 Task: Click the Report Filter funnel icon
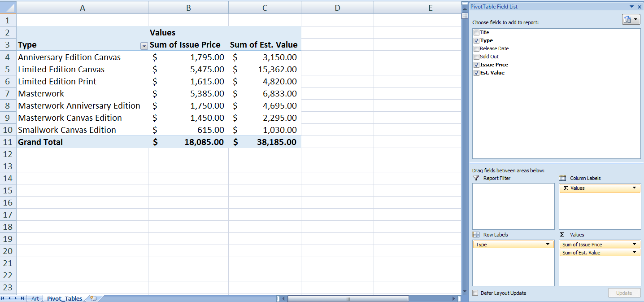475,178
